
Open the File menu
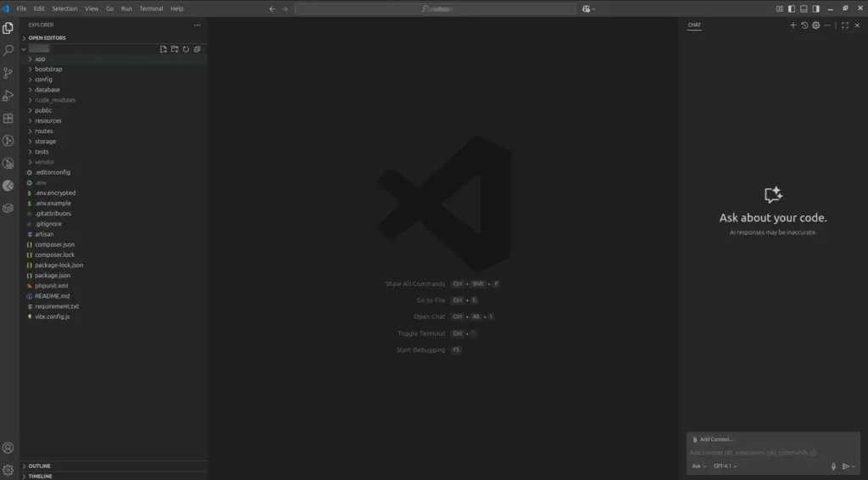tap(21, 8)
